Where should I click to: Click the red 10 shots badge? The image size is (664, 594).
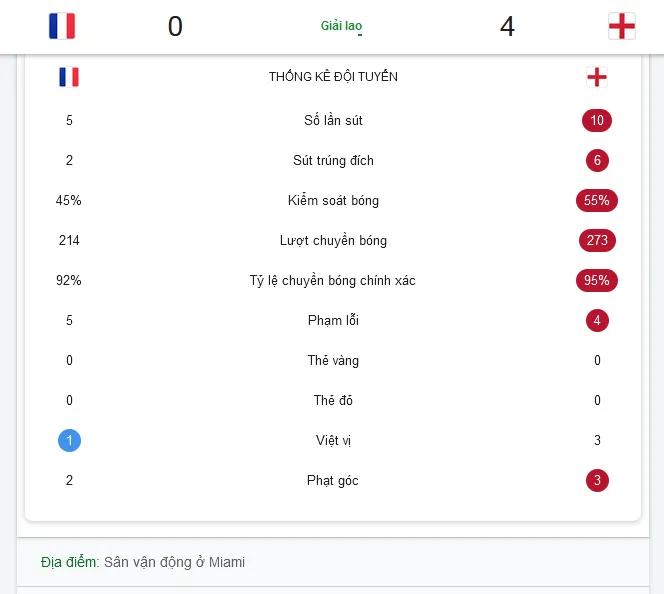click(x=597, y=120)
